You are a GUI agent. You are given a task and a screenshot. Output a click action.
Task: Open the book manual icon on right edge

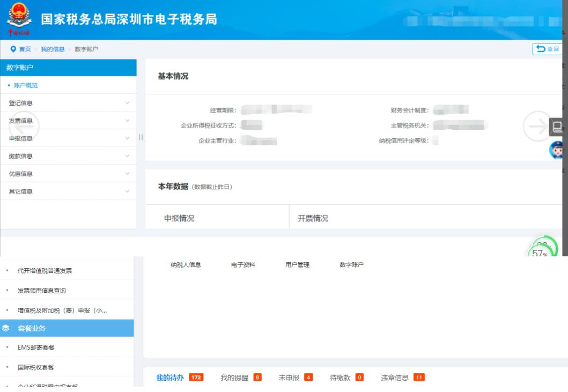coord(557,127)
